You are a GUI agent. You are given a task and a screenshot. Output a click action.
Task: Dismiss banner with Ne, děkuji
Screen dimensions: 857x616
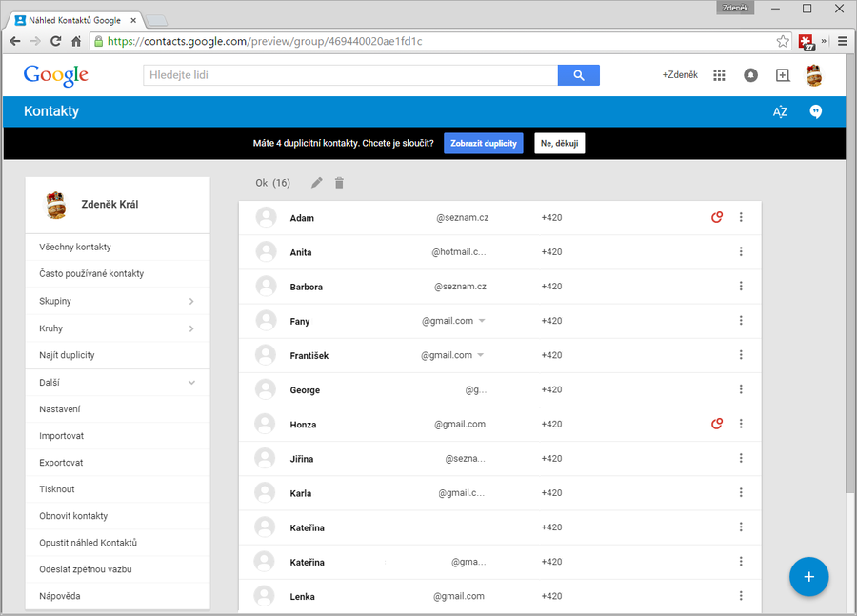click(x=559, y=143)
